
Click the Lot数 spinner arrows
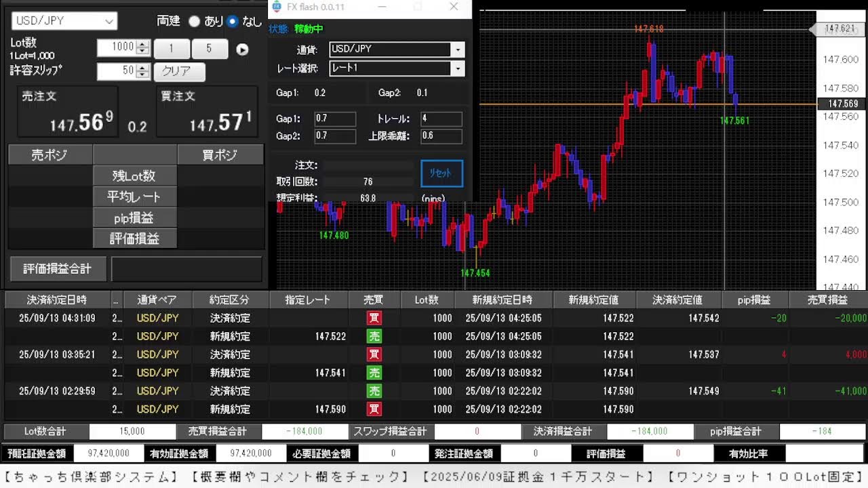pos(142,47)
